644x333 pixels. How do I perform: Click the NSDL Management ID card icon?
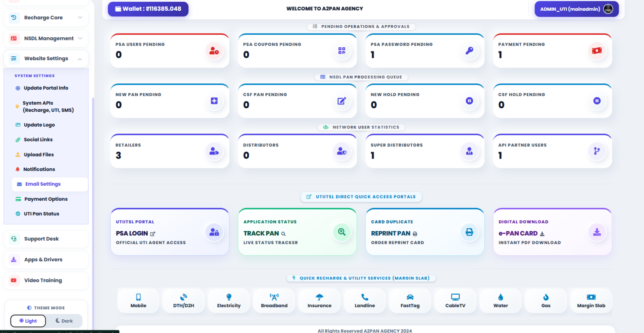pyautogui.click(x=14, y=38)
